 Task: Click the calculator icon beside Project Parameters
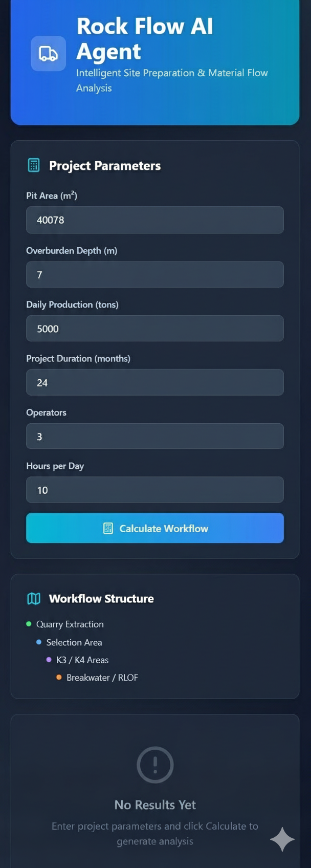34,165
